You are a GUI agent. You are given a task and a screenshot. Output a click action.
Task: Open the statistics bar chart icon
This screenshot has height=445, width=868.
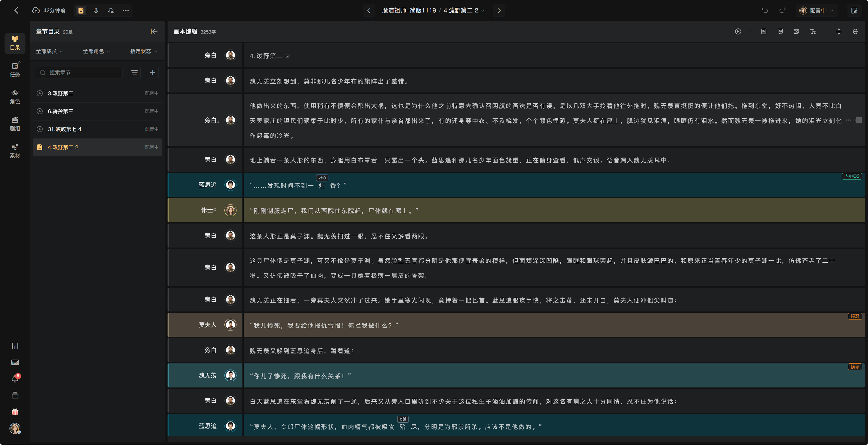(x=15, y=346)
